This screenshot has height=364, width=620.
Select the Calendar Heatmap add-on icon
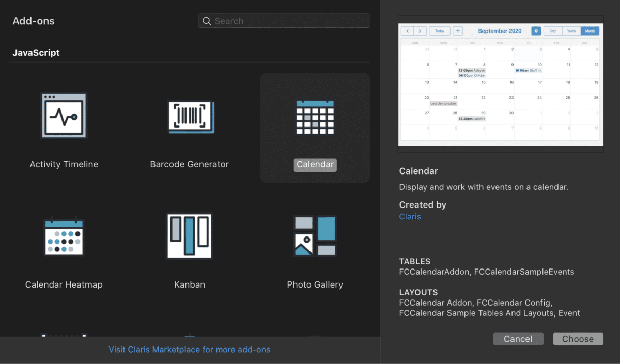(x=64, y=236)
